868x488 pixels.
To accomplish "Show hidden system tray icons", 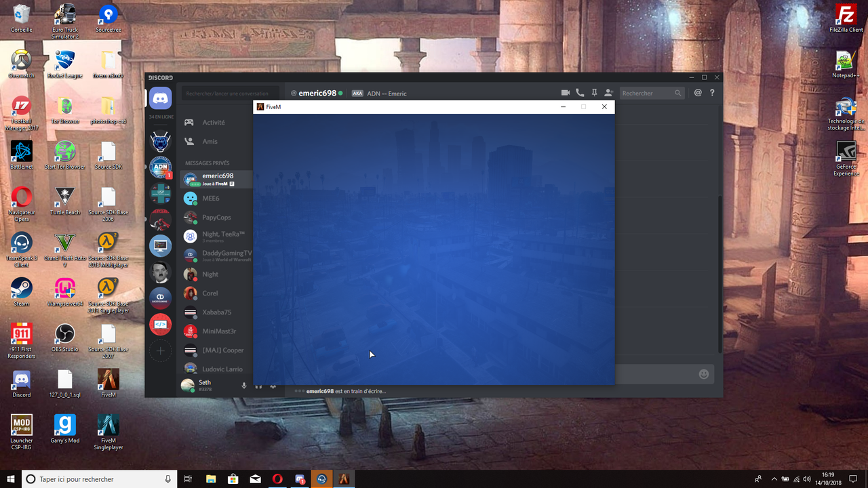I will pos(774,479).
